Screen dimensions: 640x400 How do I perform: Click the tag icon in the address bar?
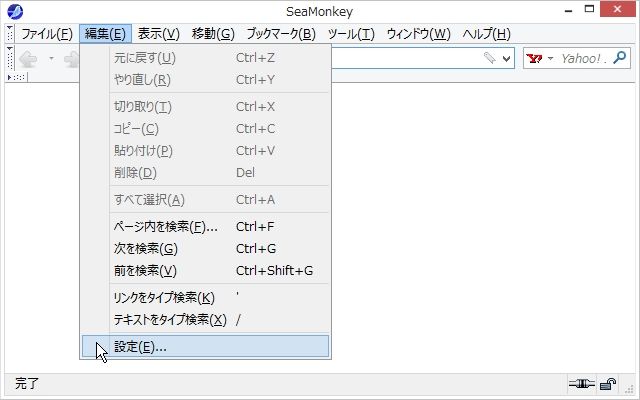pos(489,58)
